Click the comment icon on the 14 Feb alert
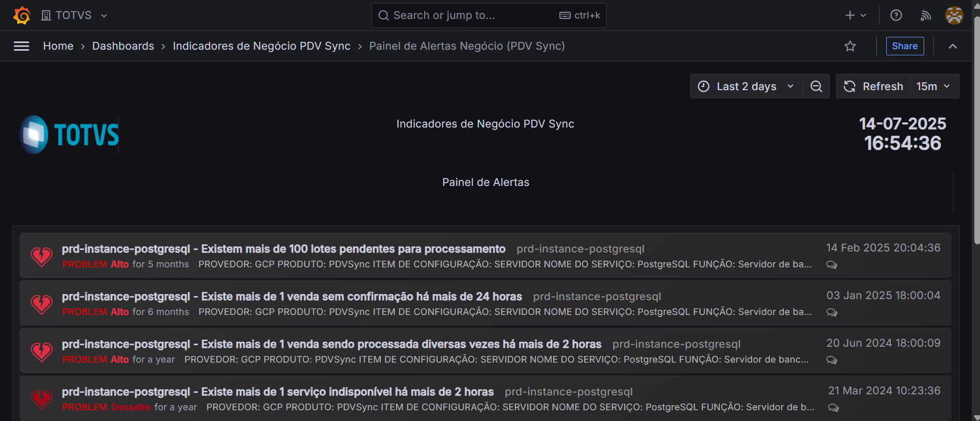This screenshot has height=421, width=980. [x=831, y=265]
